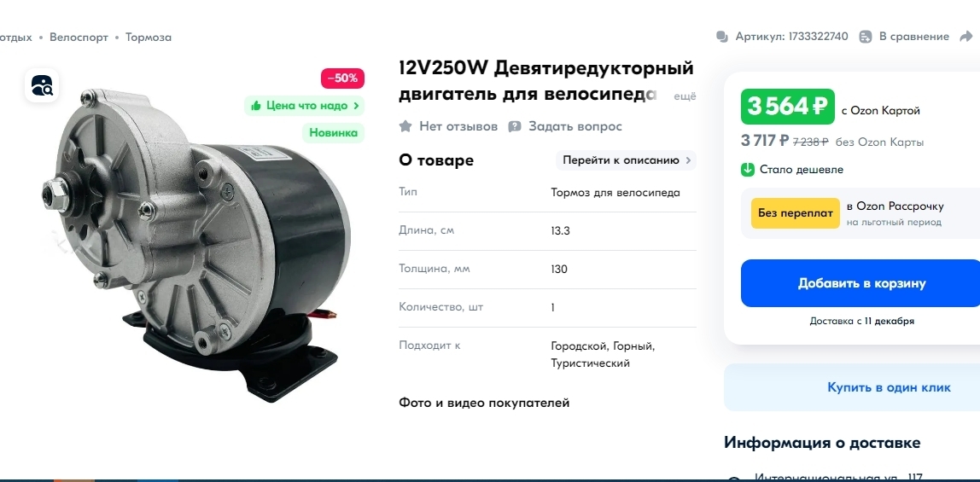Click the green 3 564 ₽ price tag
Screen dimensions: 980x482
[x=787, y=107]
